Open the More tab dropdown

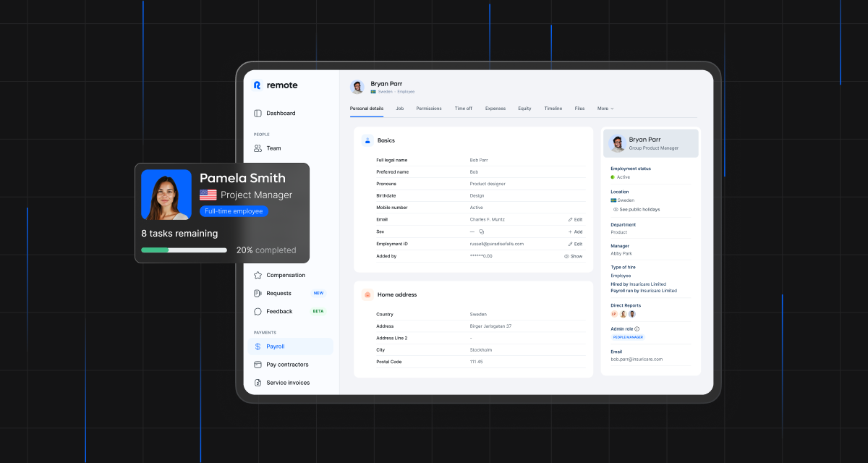coord(605,109)
